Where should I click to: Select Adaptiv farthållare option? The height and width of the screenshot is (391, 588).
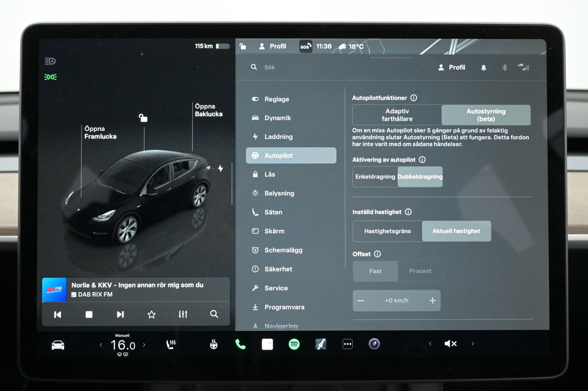[397, 115]
